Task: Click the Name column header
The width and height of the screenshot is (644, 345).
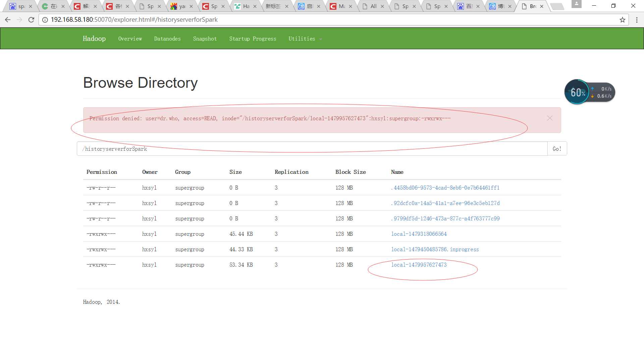Action: (397, 172)
